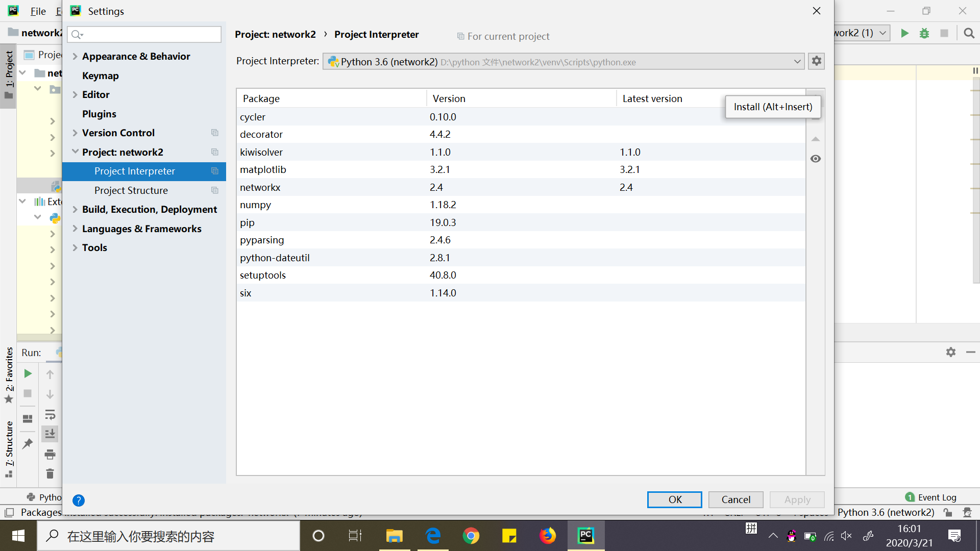Click the show early releases eye icon
Image resolution: width=980 pixels, height=551 pixels.
(x=816, y=159)
